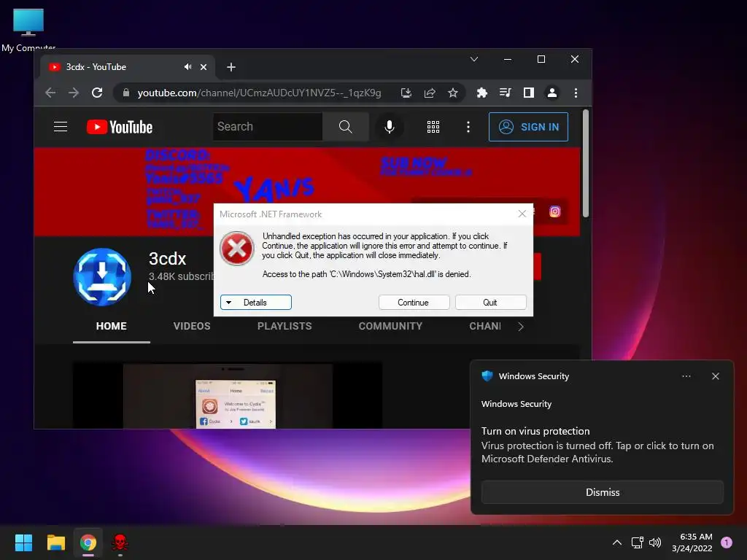Bookmark this page with star icon

tap(453, 93)
